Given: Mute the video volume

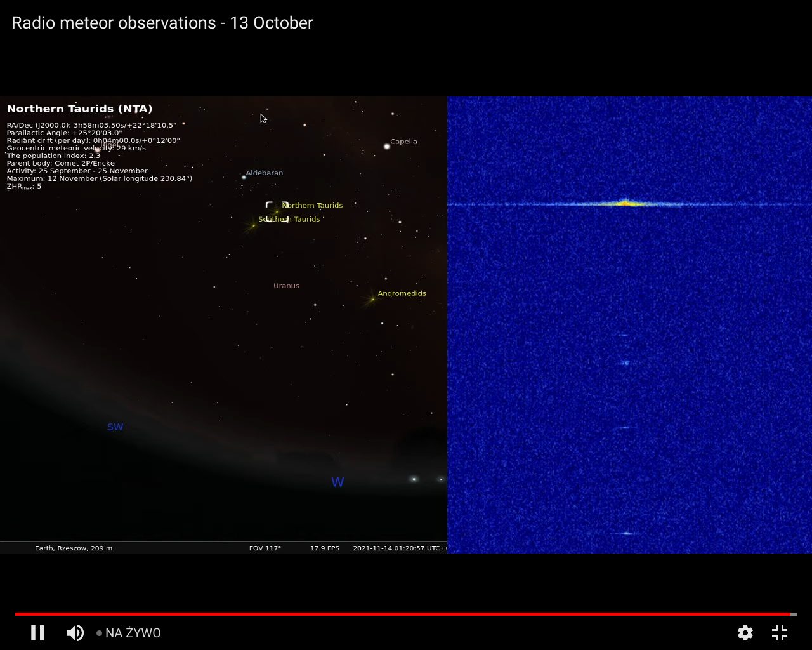Looking at the screenshot, I should tap(75, 633).
